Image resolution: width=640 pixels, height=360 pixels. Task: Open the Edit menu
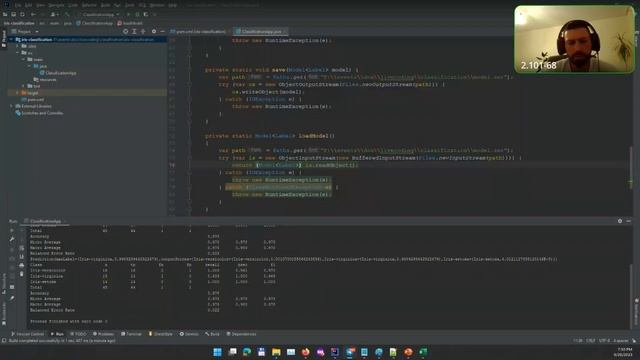[29, 5]
